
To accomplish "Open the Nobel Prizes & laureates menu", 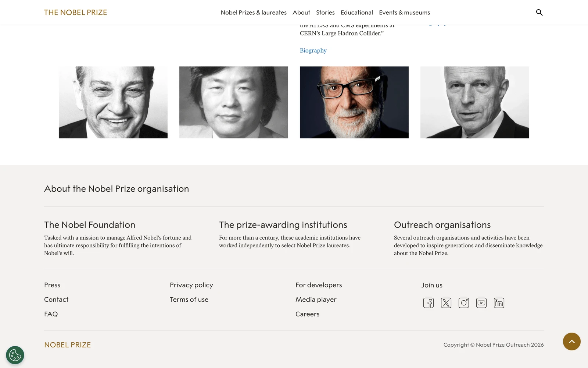I will click(x=254, y=13).
